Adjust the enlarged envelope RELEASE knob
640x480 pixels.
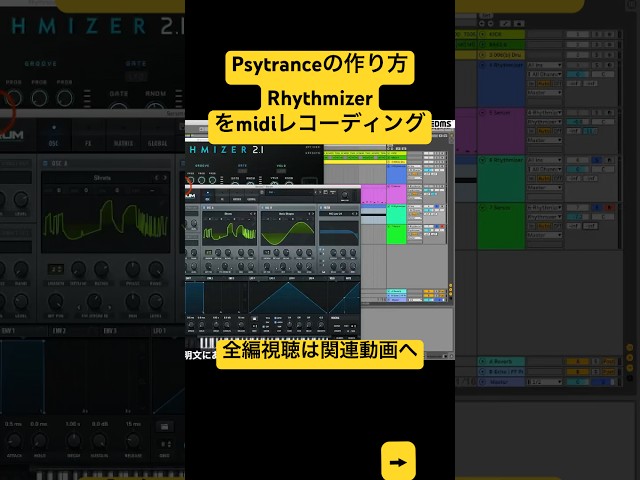[133, 441]
